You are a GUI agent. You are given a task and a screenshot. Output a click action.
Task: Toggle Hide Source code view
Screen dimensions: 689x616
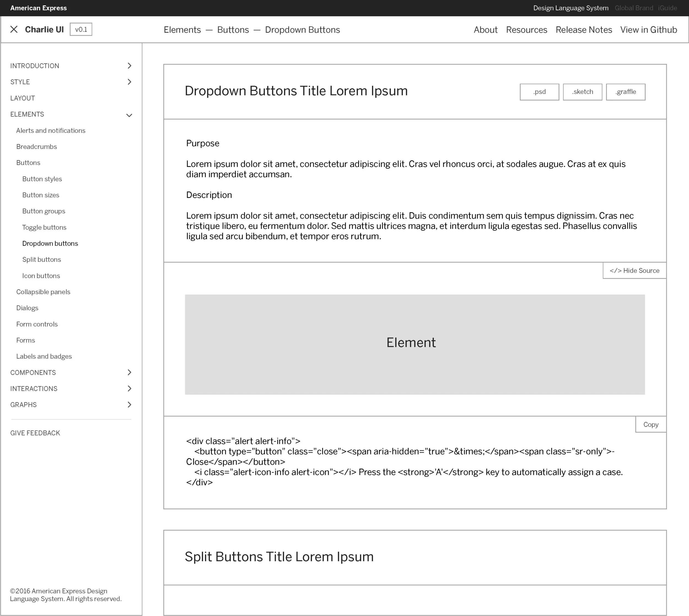point(634,271)
